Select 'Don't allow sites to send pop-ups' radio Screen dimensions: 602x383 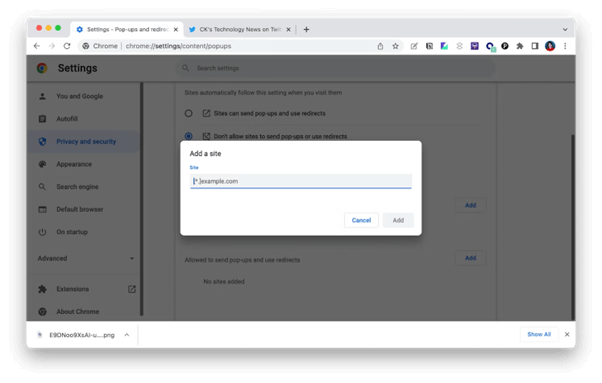click(x=189, y=136)
